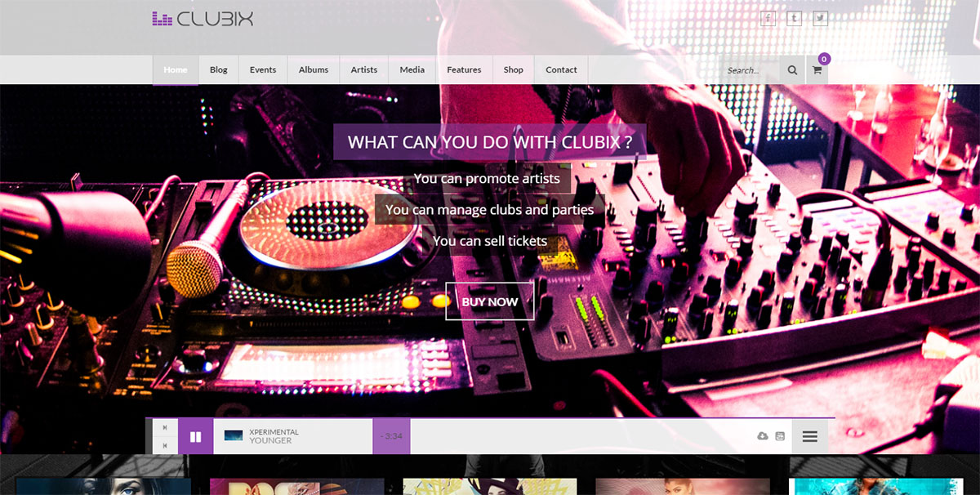Open the shopping cart icon
Image resolution: width=980 pixels, height=495 pixels.
tap(817, 70)
